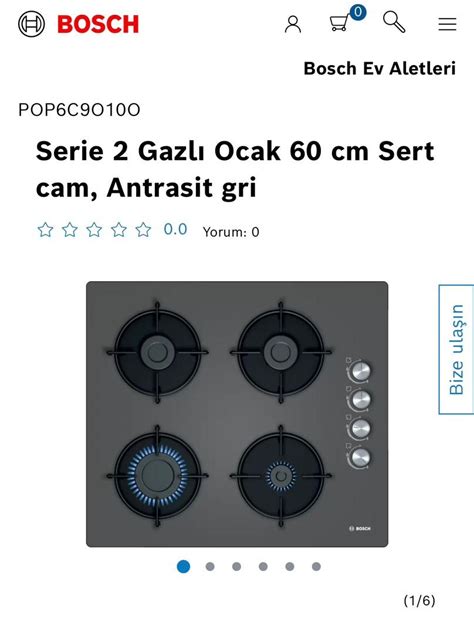Click the magnifying glass search icon

point(394,22)
